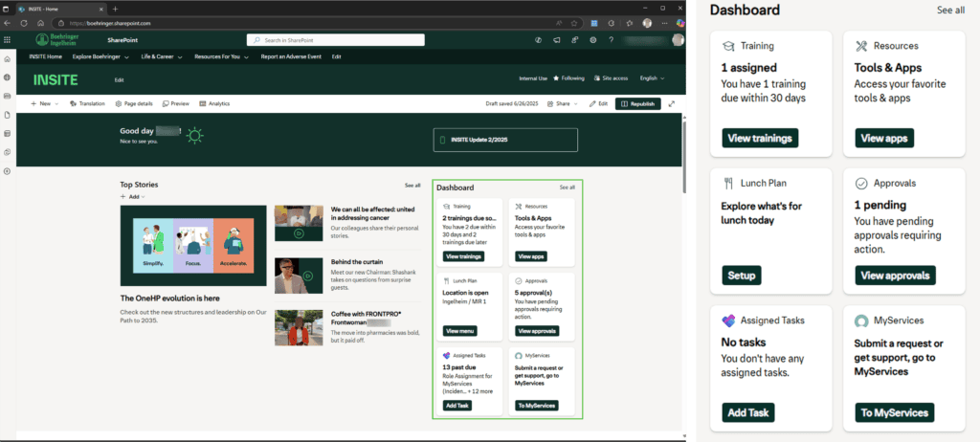This screenshot has width=980, height=442.
Task: Open the files page icon in the left rail
Action: [7, 115]
